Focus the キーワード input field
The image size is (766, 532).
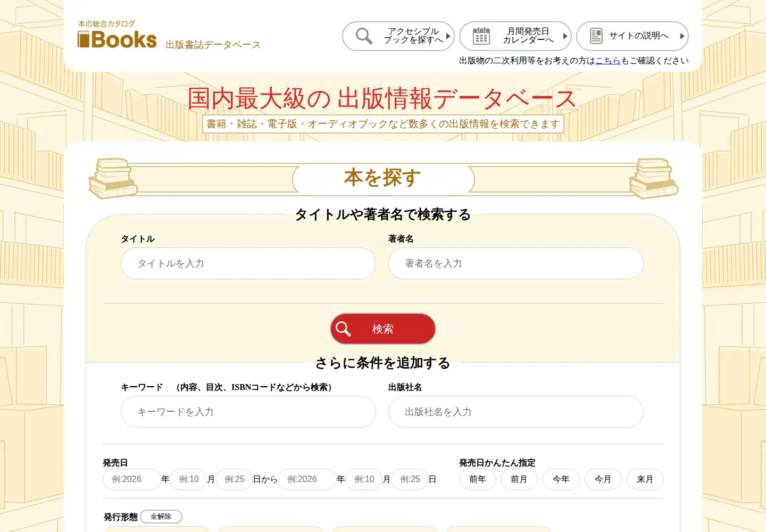(x=248, y=412)
